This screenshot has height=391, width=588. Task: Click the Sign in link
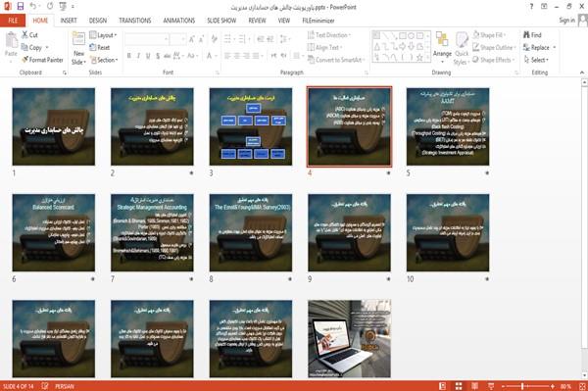566,21
